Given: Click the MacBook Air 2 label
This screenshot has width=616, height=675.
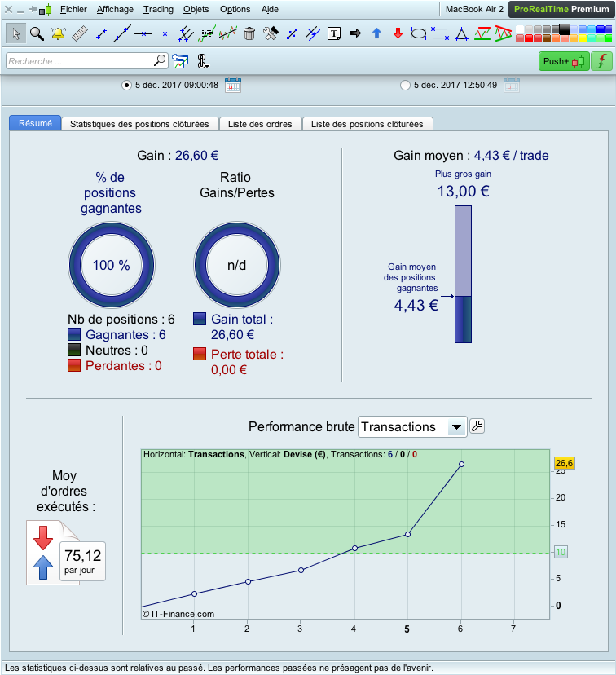Looking at the screenshot, I should (474, 9).
